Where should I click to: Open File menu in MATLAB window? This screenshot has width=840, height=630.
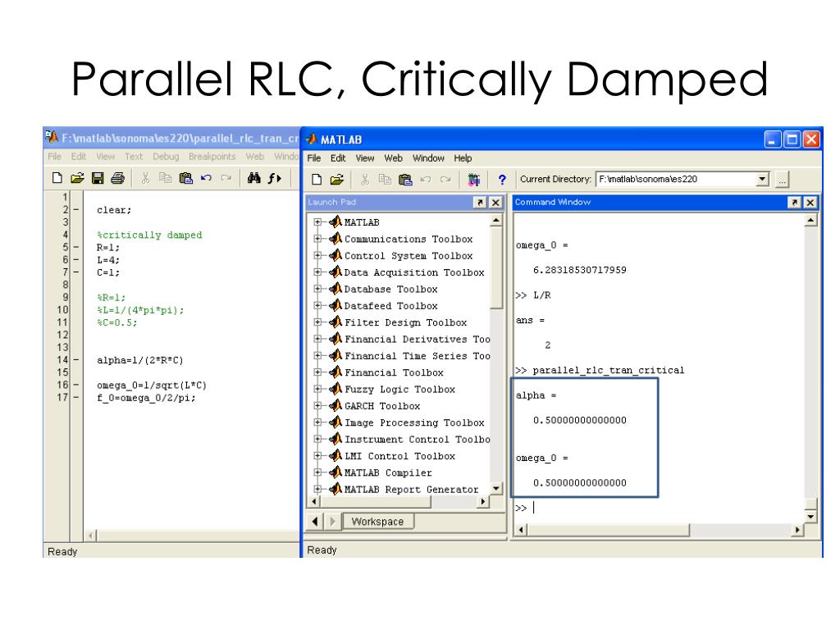click(x=314, y=158)
